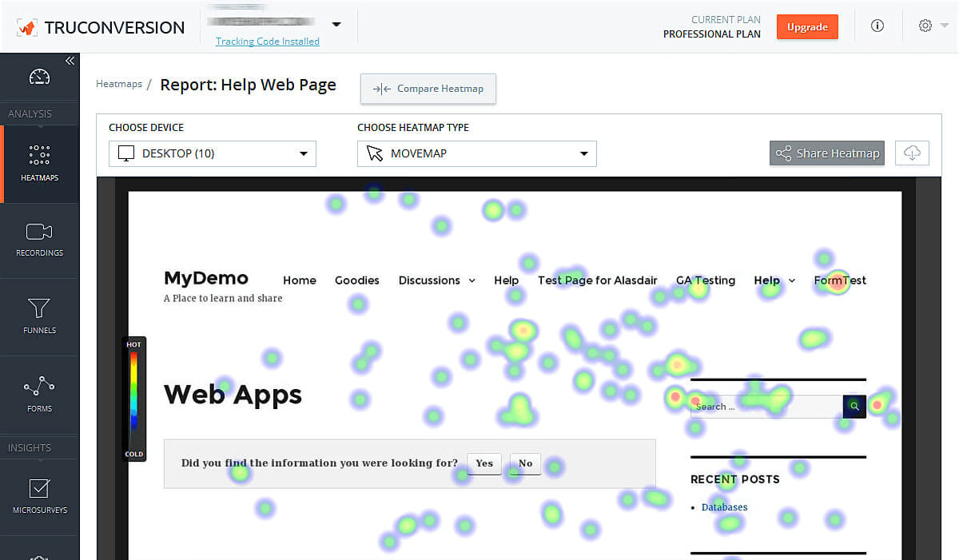Open Microsurveys in the sidebar
This screenshot has width=959, height=560.
coord(39,495)
